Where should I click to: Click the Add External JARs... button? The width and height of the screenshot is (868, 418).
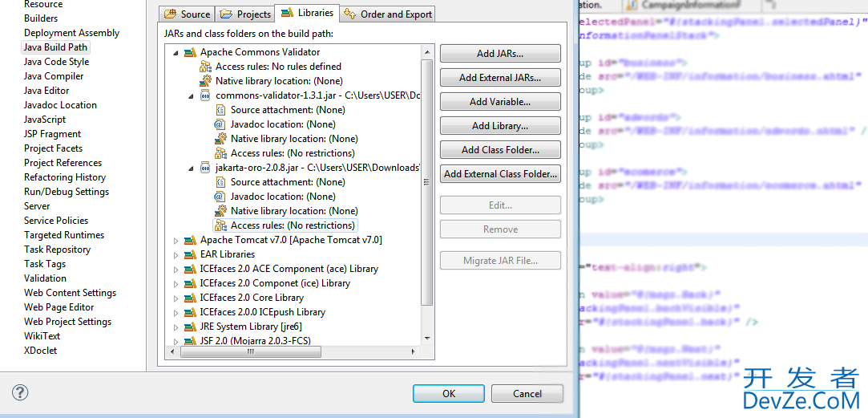click(x=500, y=78)
